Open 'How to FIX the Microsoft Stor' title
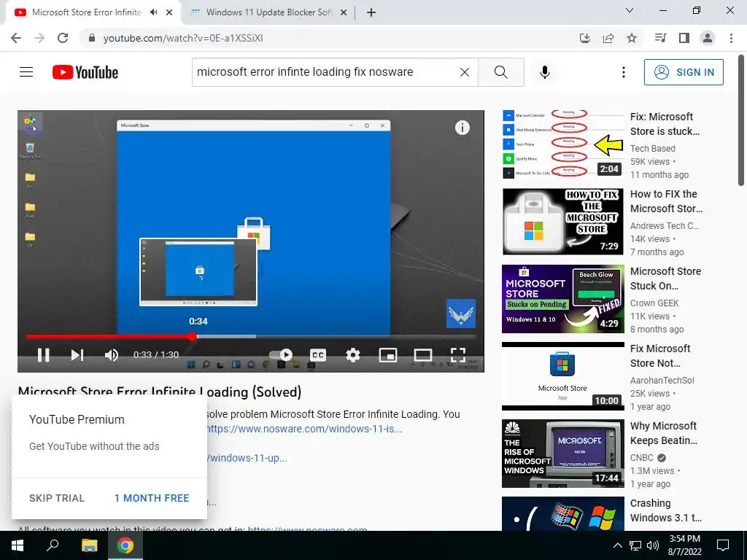Viewport: 747px width, 560px height. tap(666, 201)
